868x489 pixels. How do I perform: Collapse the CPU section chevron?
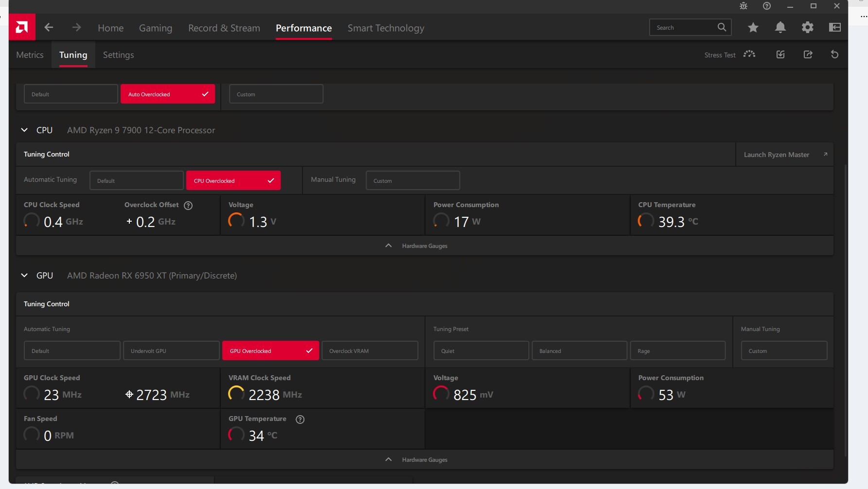pyautogui.click(x=24, y=130)
